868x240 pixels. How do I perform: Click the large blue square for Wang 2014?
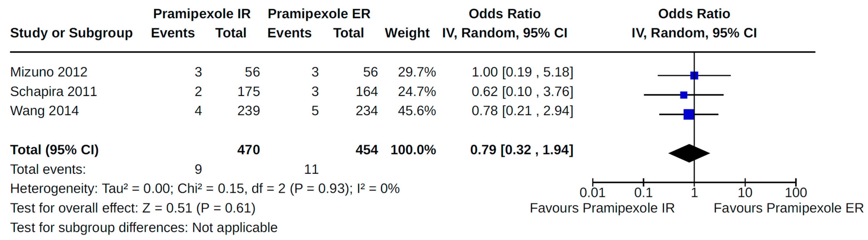pos(688,114)
